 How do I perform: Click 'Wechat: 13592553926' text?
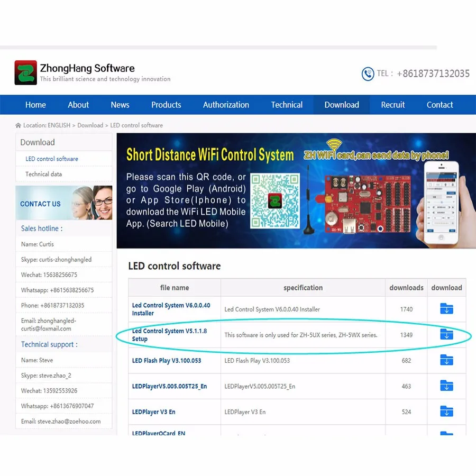coord(49,391)
